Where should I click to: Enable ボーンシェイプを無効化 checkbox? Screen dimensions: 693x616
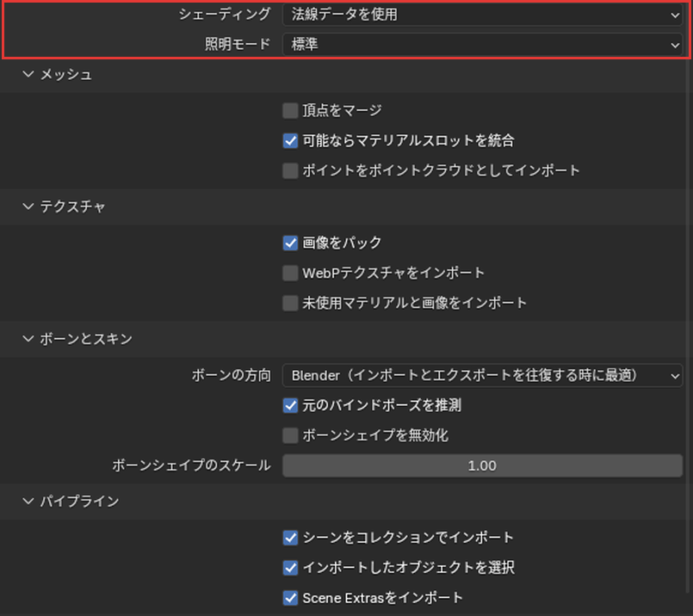(290, 435)
